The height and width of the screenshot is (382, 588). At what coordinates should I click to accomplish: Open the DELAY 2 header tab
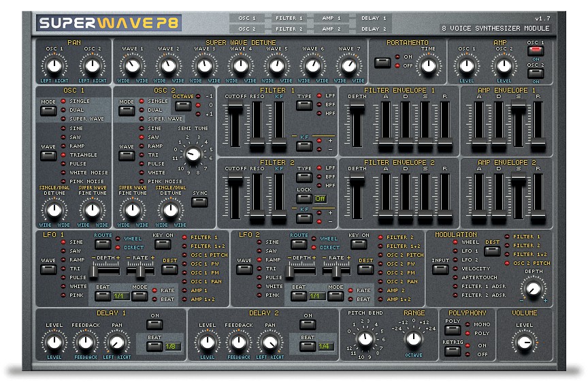374,29
